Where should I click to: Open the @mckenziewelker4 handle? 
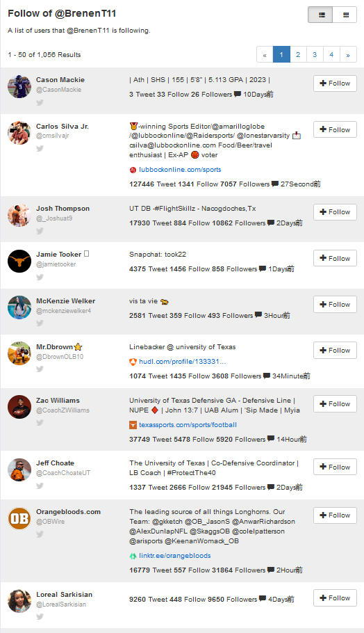tap(63, 311)
